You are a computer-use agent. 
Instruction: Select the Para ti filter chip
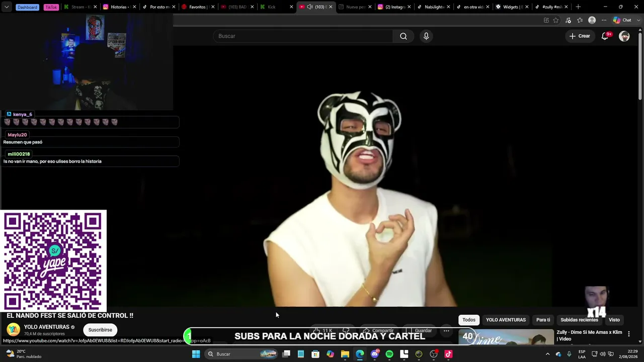tap(543, 320)
